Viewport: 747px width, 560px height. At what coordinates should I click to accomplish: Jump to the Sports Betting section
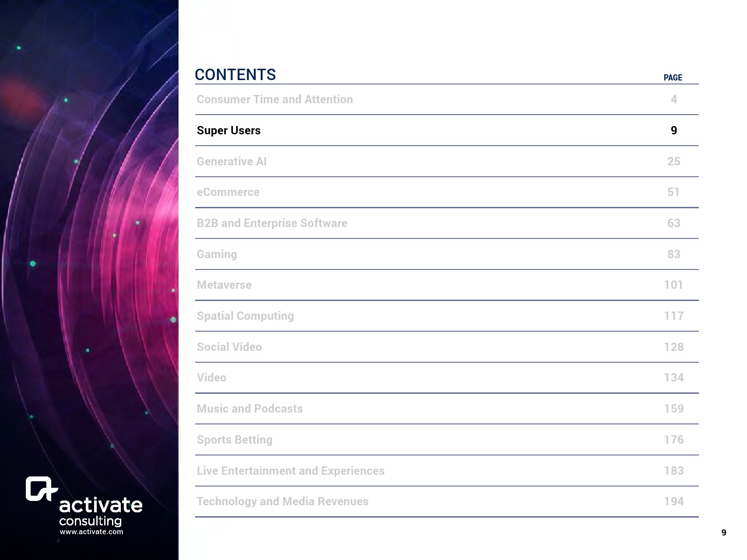[234, 440]
